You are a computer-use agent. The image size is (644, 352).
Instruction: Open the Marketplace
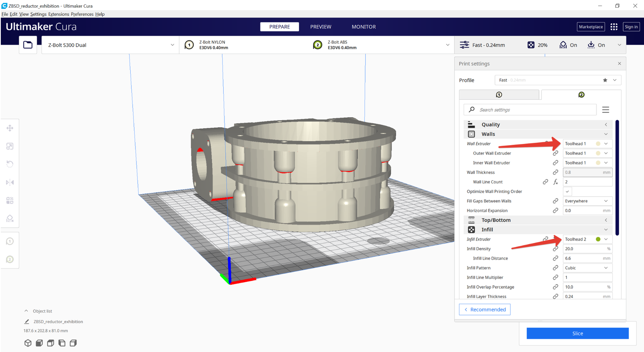[x=591, y=27]
